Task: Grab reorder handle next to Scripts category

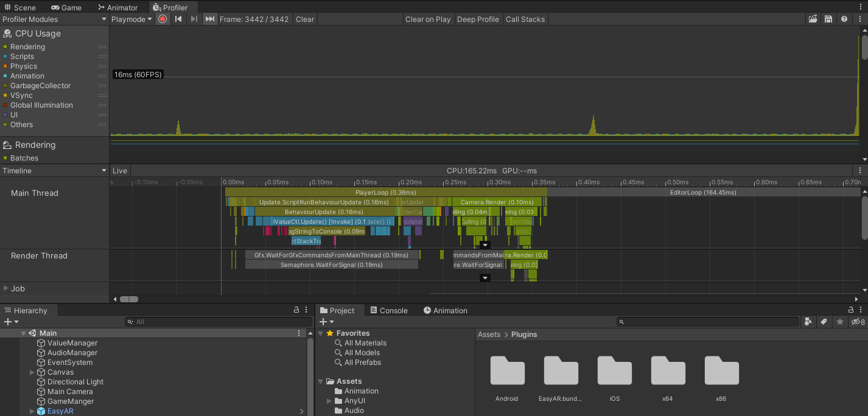Action: pyautogui.click(x=102, y=57)
